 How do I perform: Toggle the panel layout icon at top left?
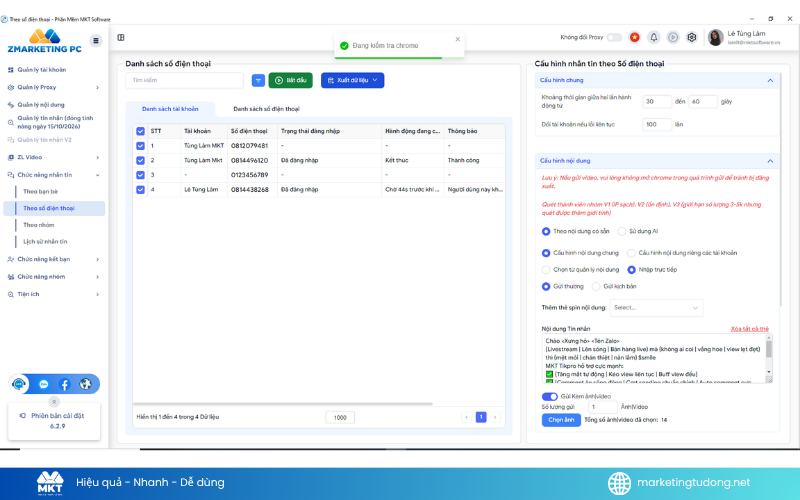tap(121, 37)
